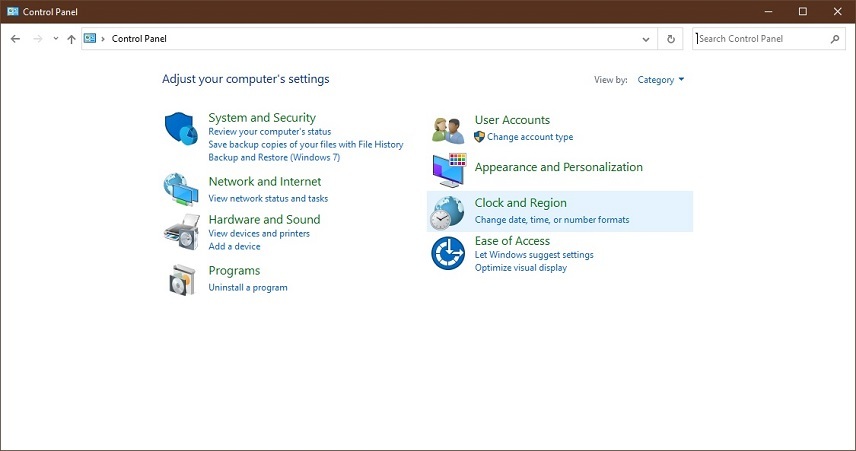
Task: Click the Network and Internet globe icon
Action: [x=181, y=189]
